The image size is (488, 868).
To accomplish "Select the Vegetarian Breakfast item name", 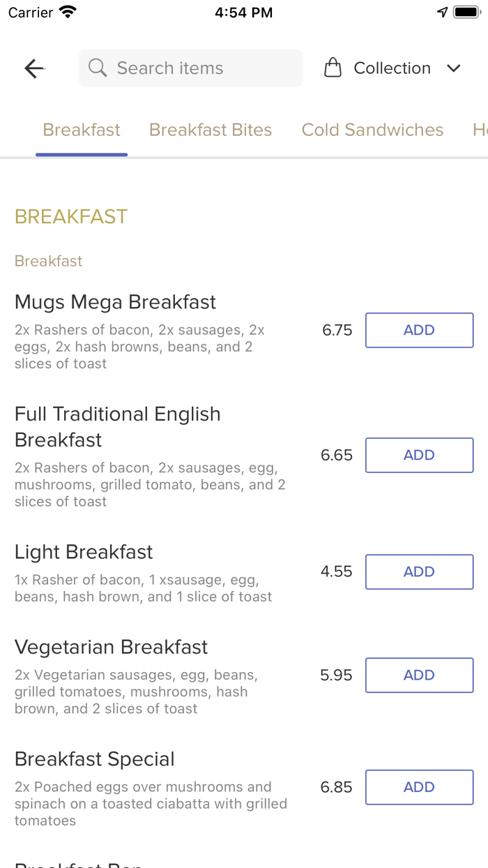I will [112, 647].
